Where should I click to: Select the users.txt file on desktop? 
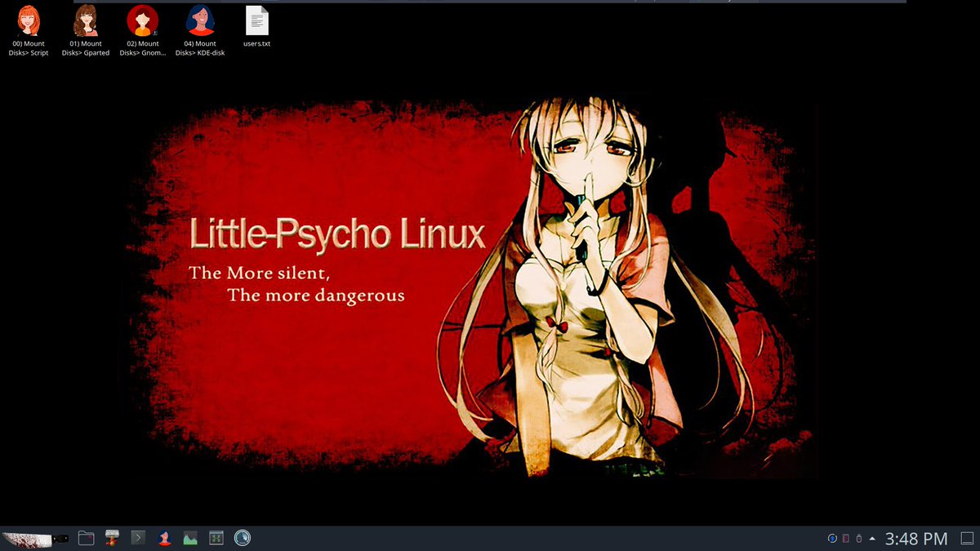[x=256, y=26]
